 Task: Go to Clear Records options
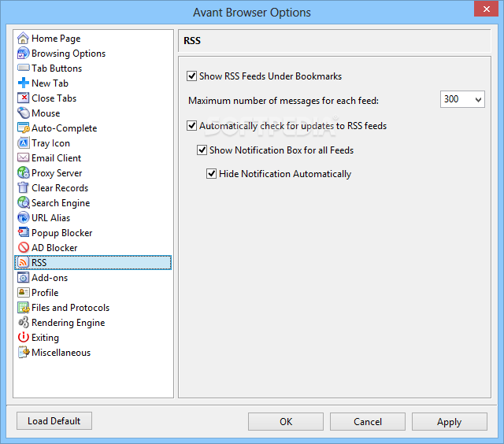[x=60, y=187]
